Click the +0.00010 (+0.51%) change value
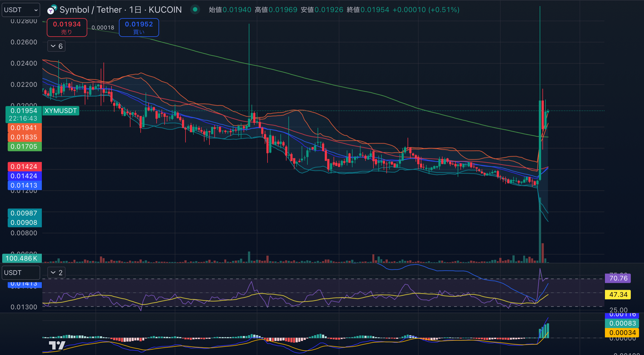The width and height of the screenshot is (644, 355). (426, 10)
